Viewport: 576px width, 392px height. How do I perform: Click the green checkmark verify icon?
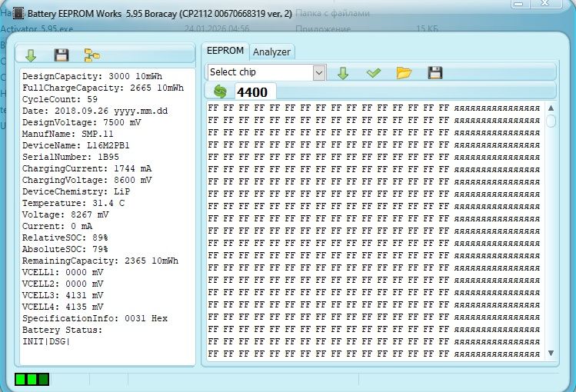click(x=373, y=73)
